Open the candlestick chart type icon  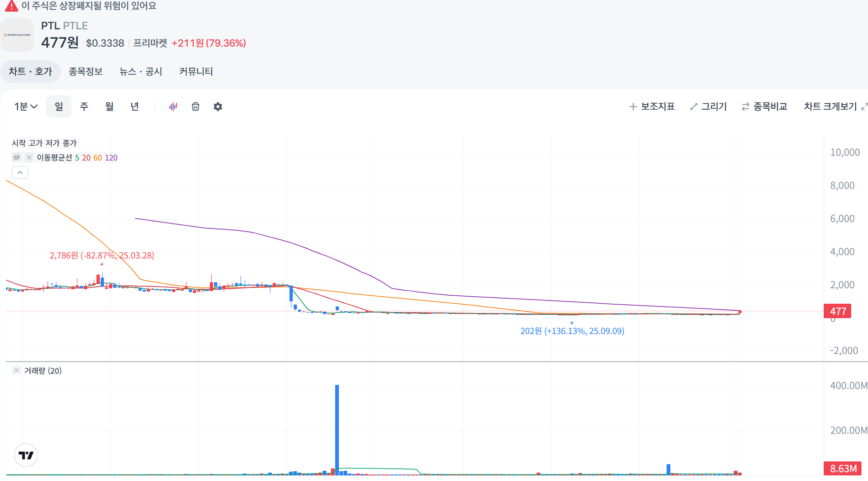[x=173, y=107]
